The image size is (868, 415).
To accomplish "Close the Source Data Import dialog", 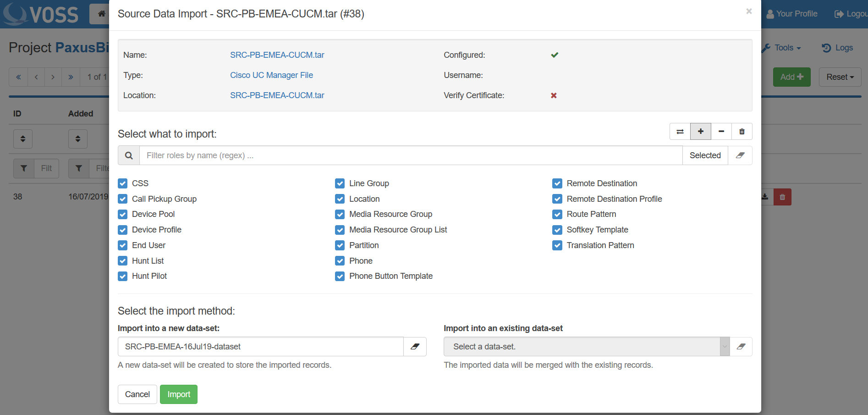I will (749, 11).
